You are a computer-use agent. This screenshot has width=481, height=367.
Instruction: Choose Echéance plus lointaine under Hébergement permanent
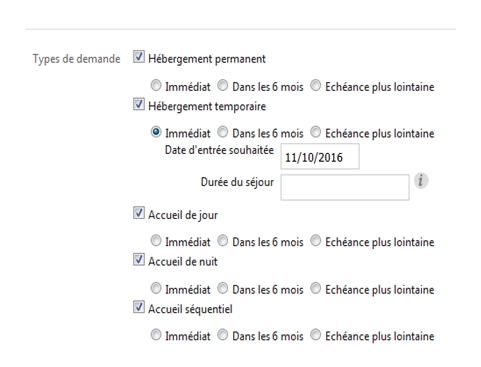[x=315, y=85]
